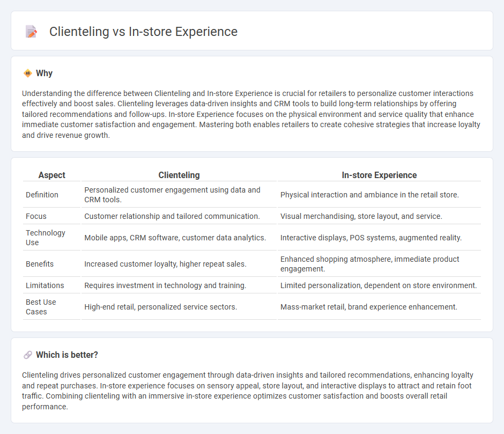Select the Benefits row label

(40, 264)
